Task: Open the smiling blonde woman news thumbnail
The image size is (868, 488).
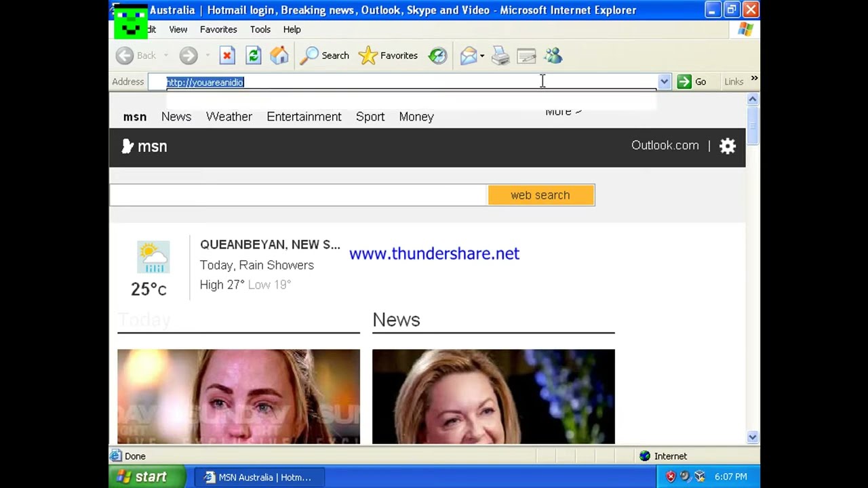Action: coord(494,396)
